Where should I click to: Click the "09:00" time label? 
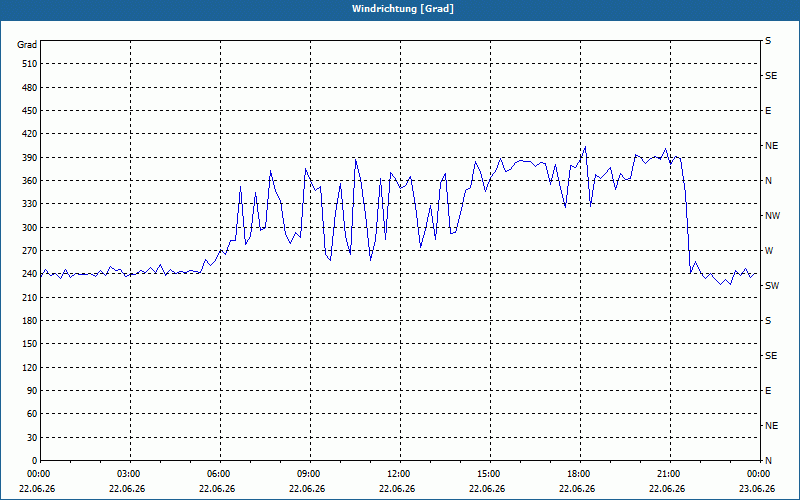click(x=310, y=474)
